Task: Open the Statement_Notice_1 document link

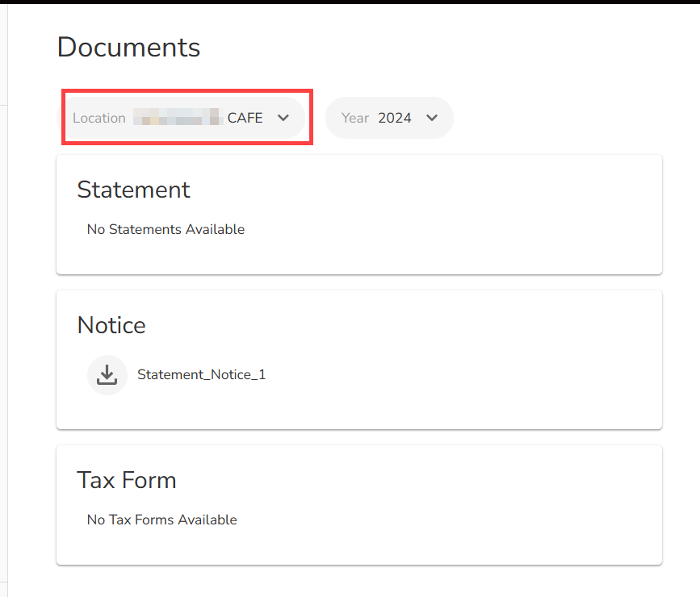Action: (201, 375)
